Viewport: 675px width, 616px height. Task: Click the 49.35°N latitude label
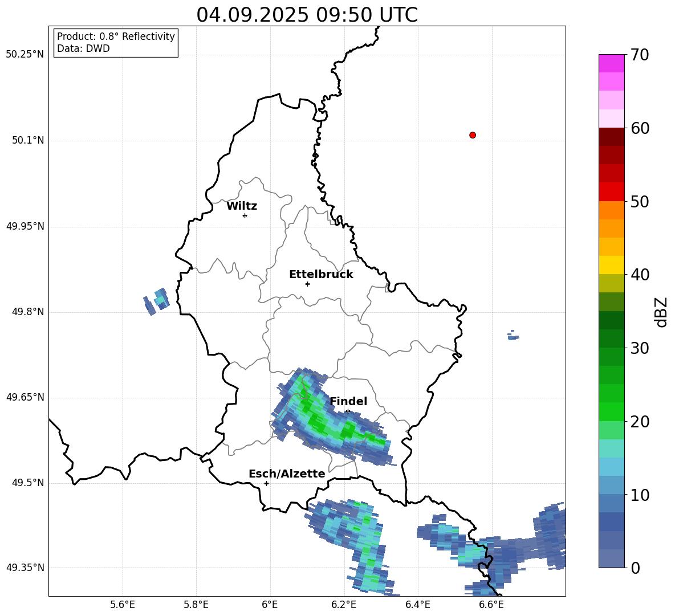pos(25,568)
